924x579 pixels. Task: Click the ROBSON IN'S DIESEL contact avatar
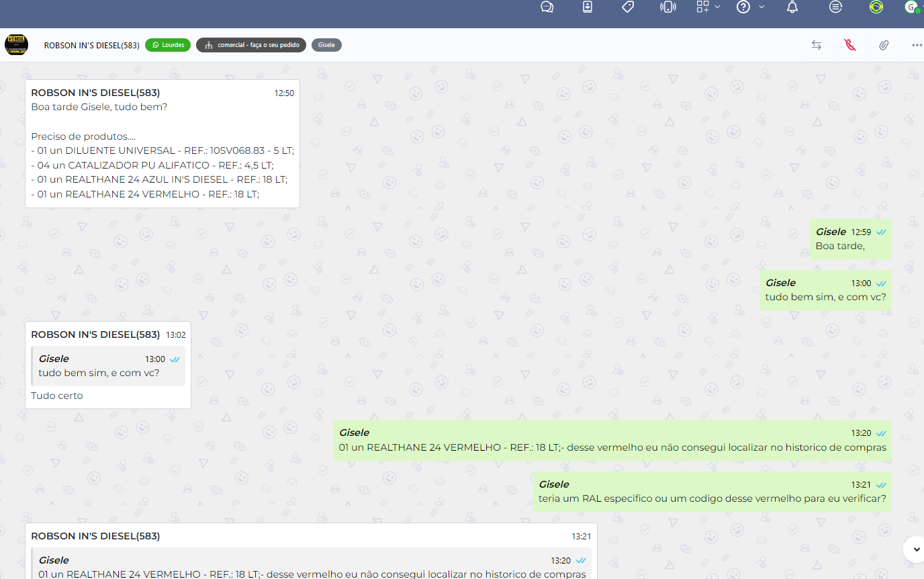(x=16, y=45)
